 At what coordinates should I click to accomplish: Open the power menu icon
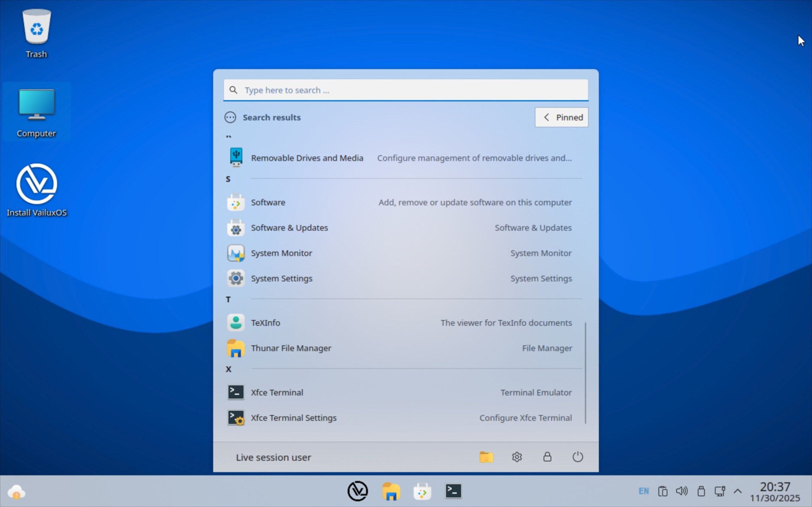tap(578, 457)
